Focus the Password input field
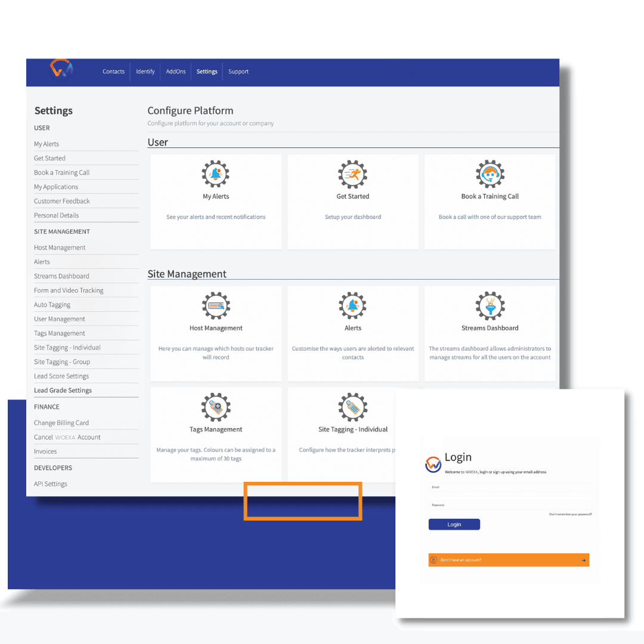Viewport: 644px width, 644px height. point(510,505)
